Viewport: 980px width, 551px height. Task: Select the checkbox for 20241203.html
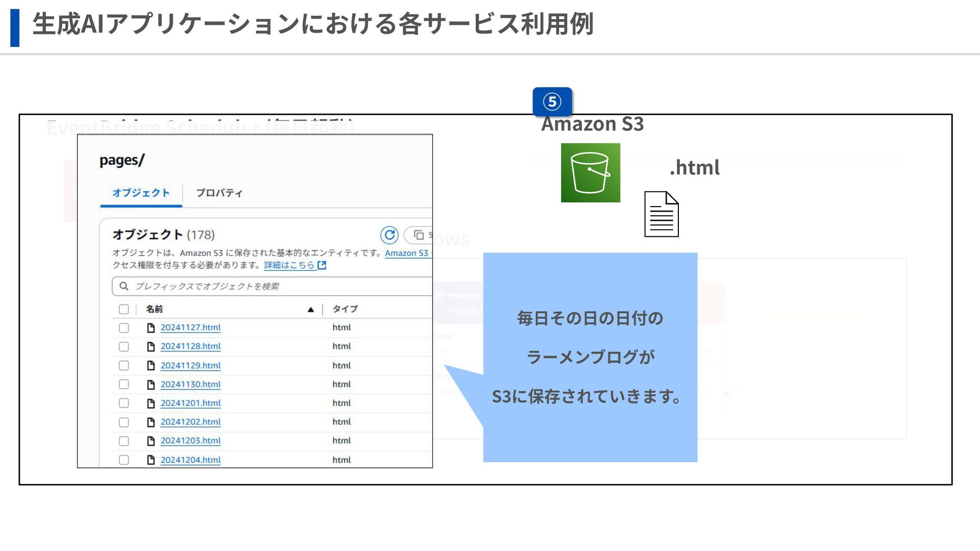(124, 441)
